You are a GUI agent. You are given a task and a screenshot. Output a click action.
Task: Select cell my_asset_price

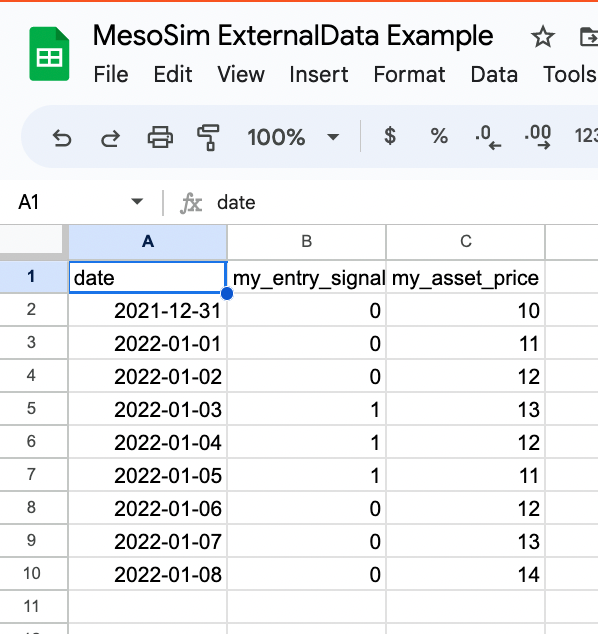tap(466, 277)
